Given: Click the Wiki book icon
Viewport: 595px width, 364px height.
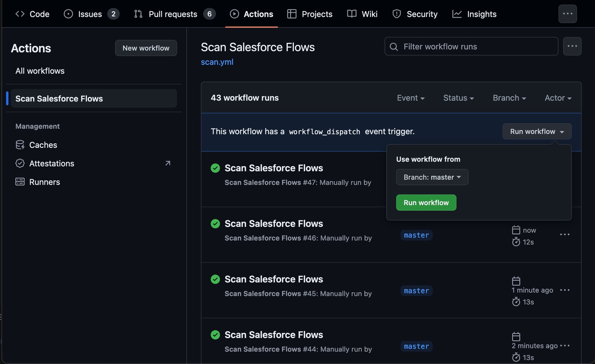Looking at the screenshot, I should click(352, 14).
